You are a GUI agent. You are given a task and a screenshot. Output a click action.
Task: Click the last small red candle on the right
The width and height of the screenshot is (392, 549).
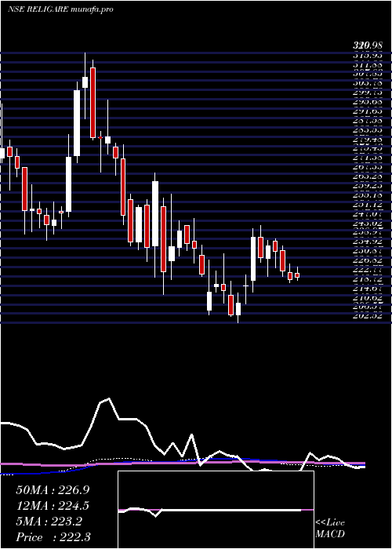[x=297, y=275]
